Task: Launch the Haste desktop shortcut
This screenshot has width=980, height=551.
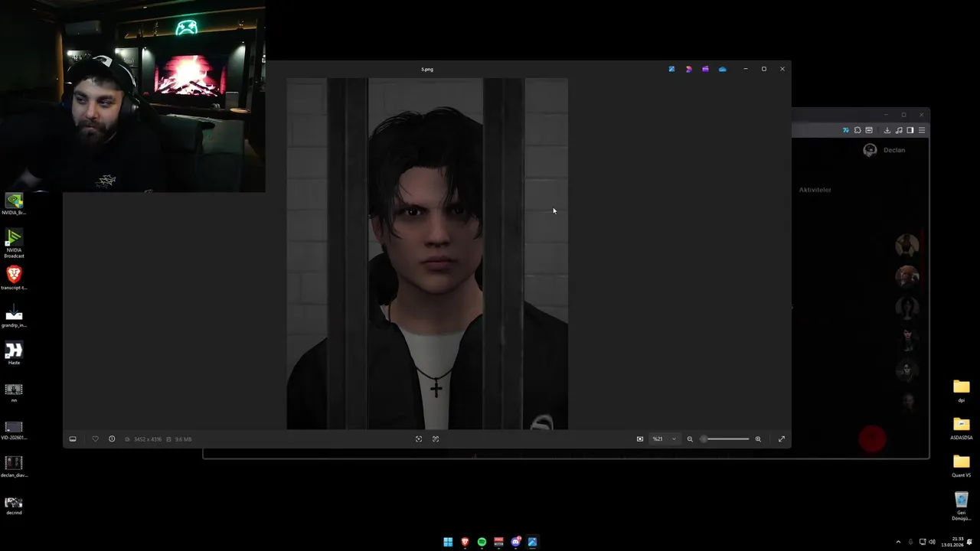Action: (14, 354)
